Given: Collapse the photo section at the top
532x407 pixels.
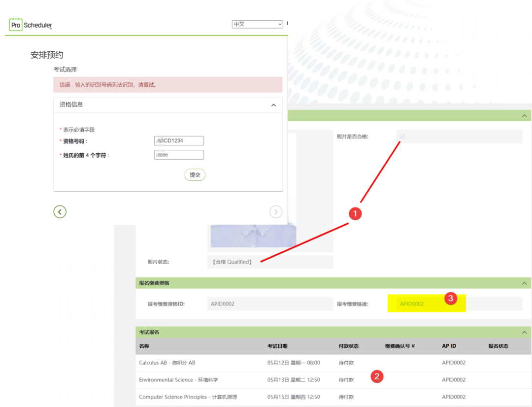Looking at the screenshot, I should [524, 116].
